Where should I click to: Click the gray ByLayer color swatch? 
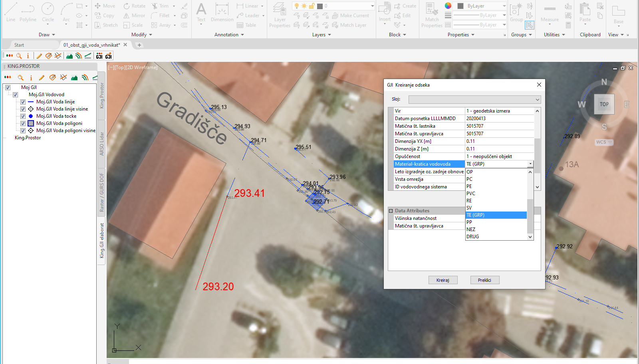click(x=460, y=6)
